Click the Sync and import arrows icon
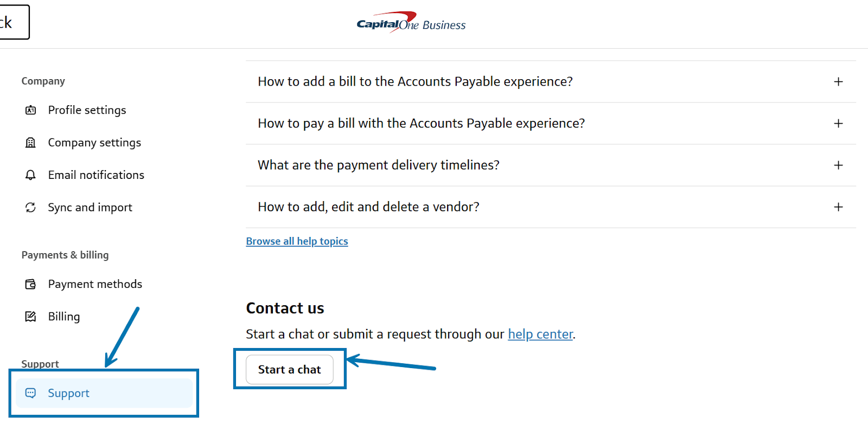This screenshot has width=868, height=431. [x=30, y=208]
